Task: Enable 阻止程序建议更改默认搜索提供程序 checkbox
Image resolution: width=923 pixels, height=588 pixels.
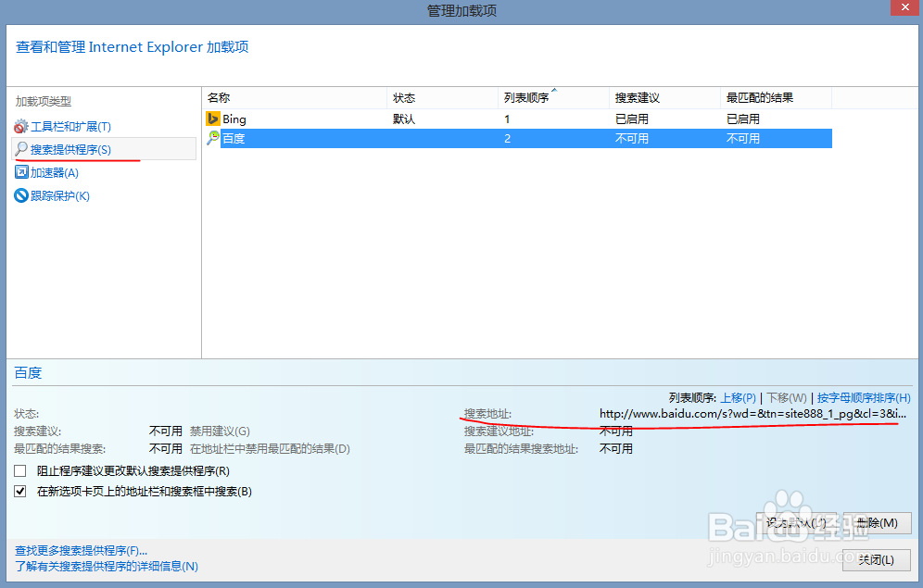Action: [20, 471]
